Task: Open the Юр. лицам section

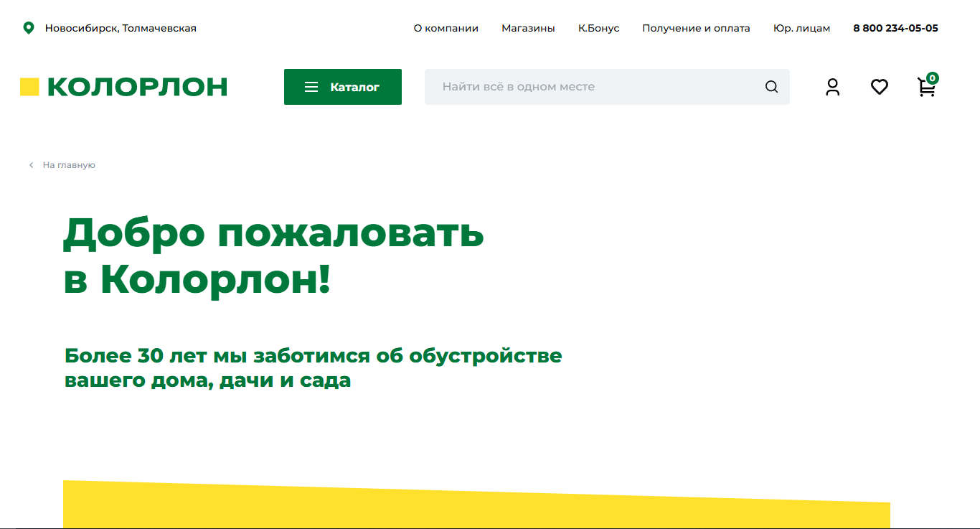Action: tap(801, 28)
